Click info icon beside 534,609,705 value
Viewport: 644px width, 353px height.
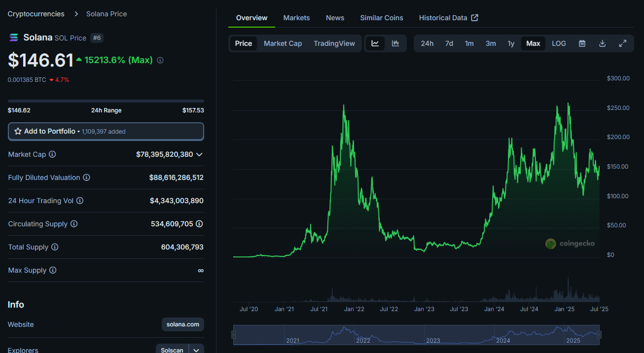(x=199, y=224)
